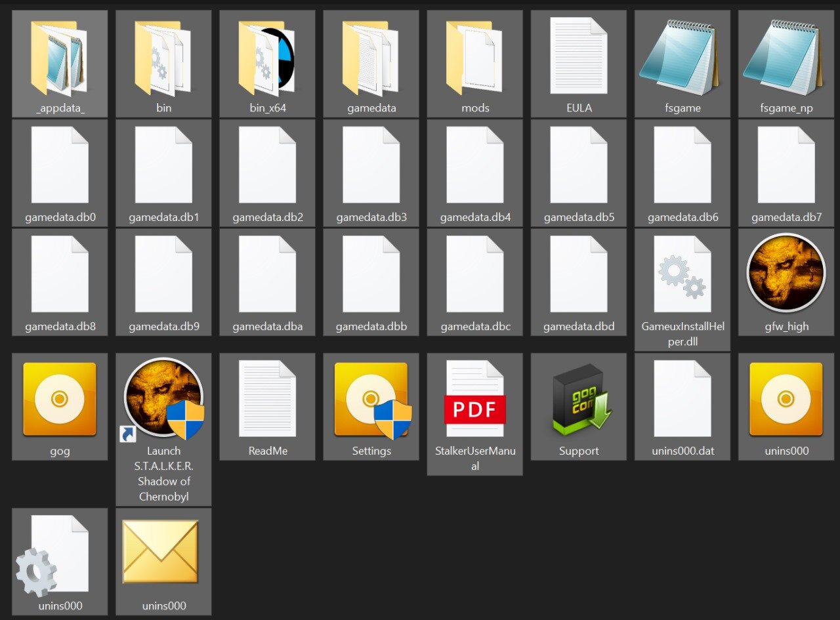Select the unins000.dat file
Viewport: 840px width, 620px height.
(682, 407)
